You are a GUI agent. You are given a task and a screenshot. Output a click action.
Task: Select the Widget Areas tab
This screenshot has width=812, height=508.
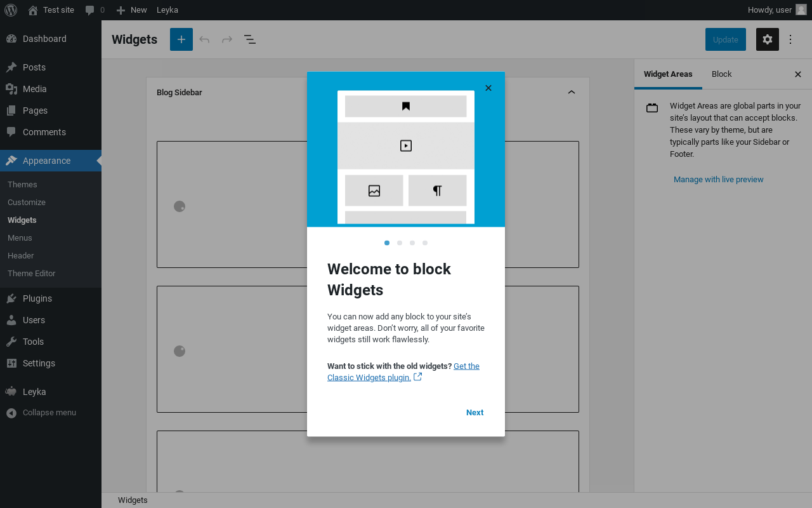(x=668, y=74)
